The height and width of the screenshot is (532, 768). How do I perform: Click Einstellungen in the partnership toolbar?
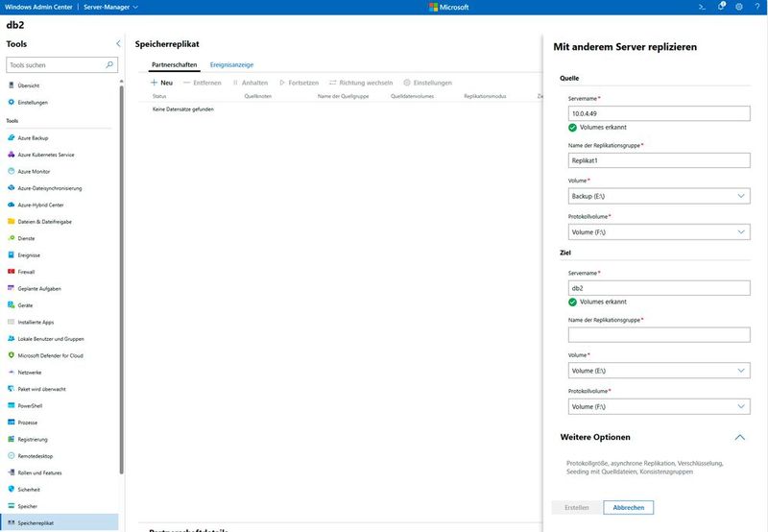(x=427, y=83)
